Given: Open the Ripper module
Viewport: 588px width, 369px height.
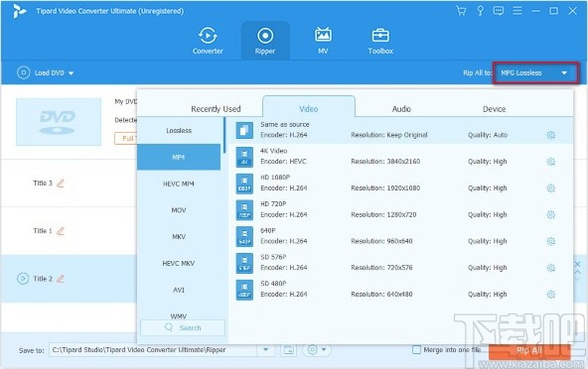Looking at the screenshot, I should tap(265, 41).
